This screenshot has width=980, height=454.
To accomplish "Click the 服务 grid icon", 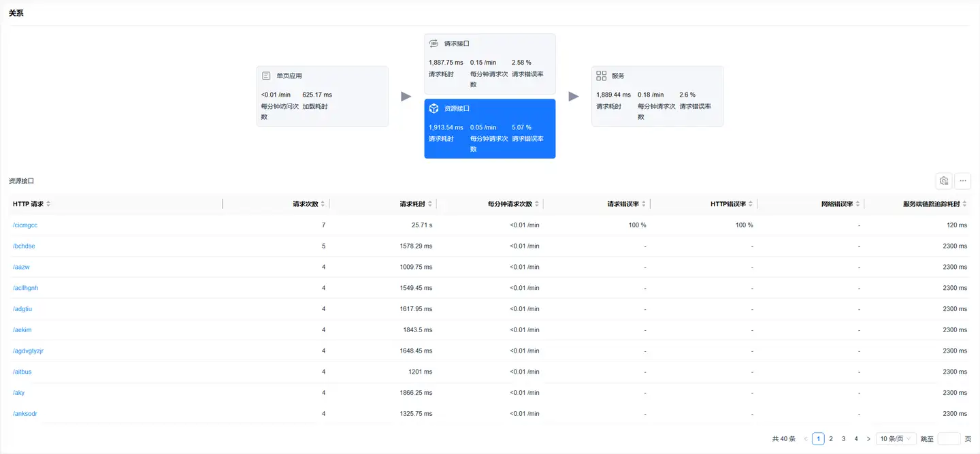I will point(601,76).
